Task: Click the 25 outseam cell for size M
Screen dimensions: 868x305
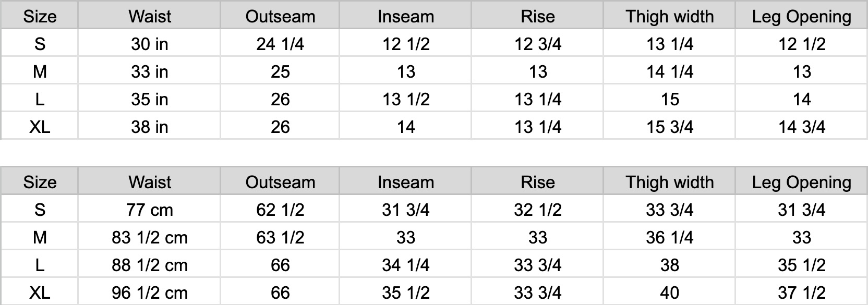Action: coord(280,71)
